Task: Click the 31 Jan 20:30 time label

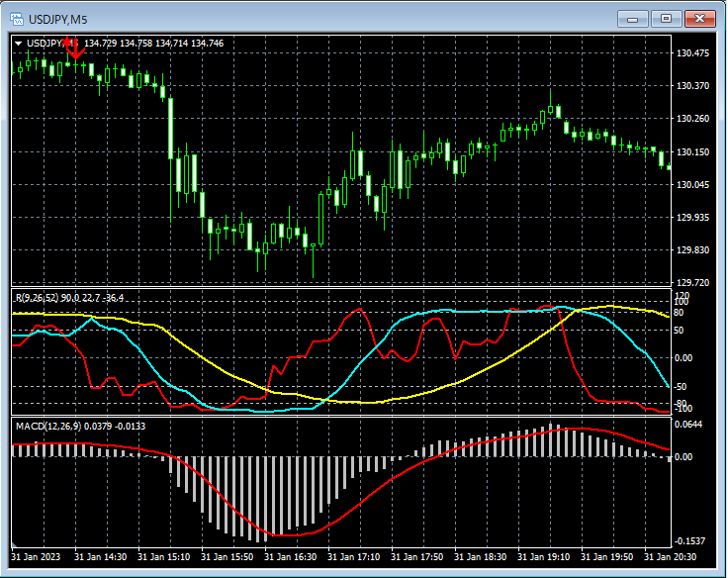Action: (x=672, y=557)
